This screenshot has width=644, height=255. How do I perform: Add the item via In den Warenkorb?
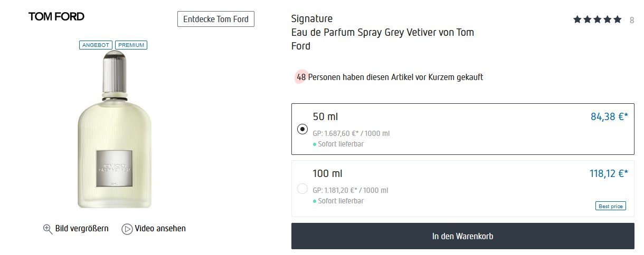(x=462, y=236)
